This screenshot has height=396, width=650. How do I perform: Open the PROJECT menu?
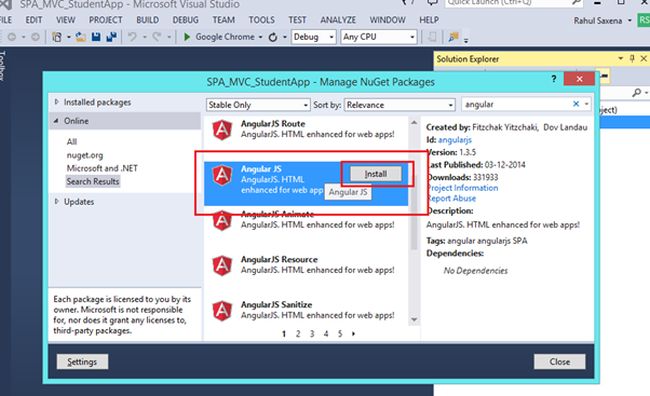(105, 20)
